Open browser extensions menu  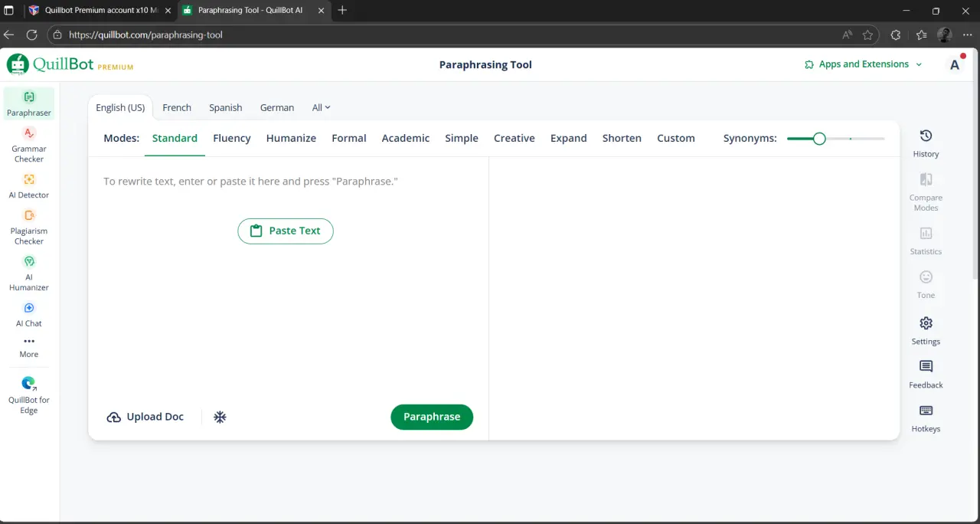point(896,34)
